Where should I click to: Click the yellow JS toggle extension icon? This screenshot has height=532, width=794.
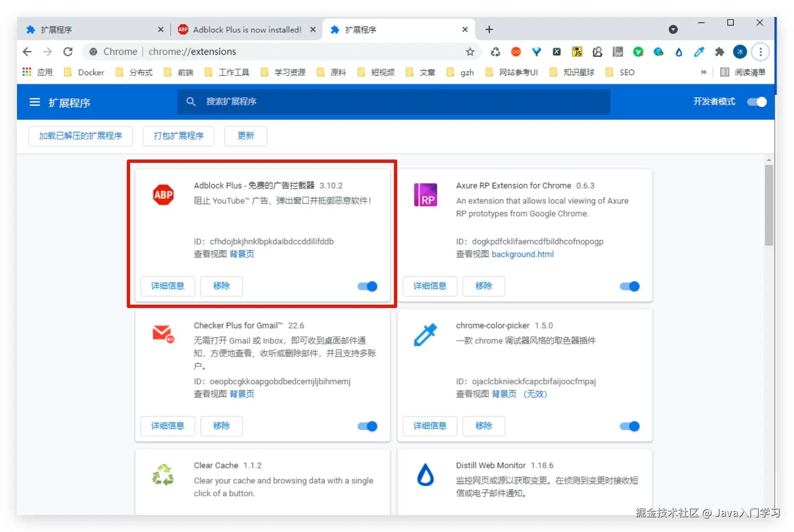[577, 52]
